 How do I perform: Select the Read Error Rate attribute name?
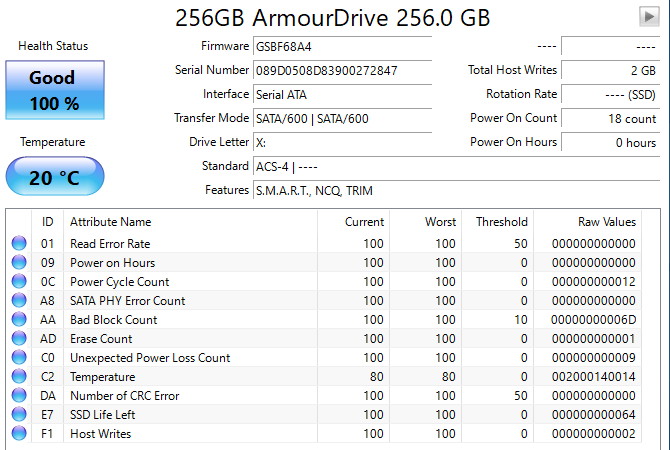(x=110, y=244)
